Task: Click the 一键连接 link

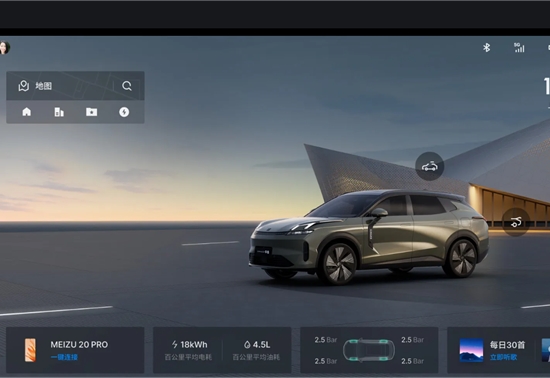Action: click(x=64, y=357)
